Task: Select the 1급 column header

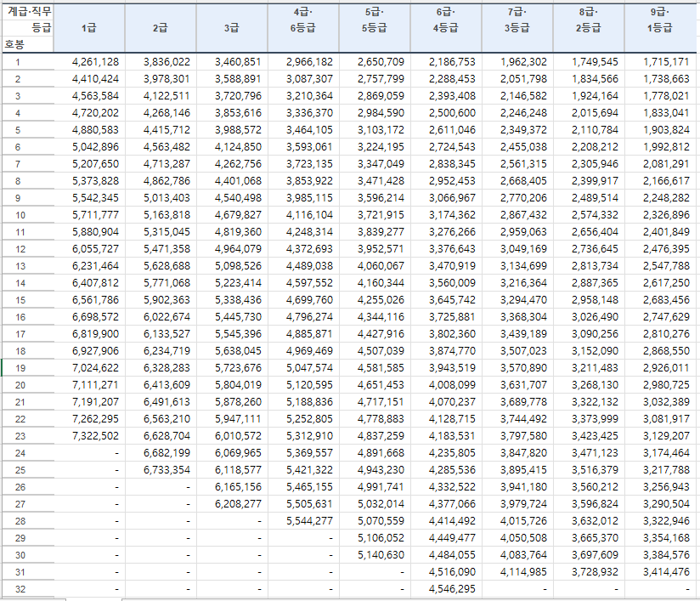Action: coord(89,28)
